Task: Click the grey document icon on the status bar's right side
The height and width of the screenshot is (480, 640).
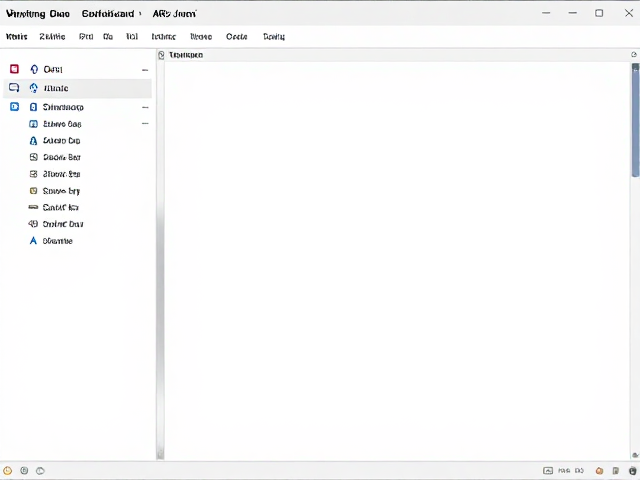Action: (x=616, y=471)
